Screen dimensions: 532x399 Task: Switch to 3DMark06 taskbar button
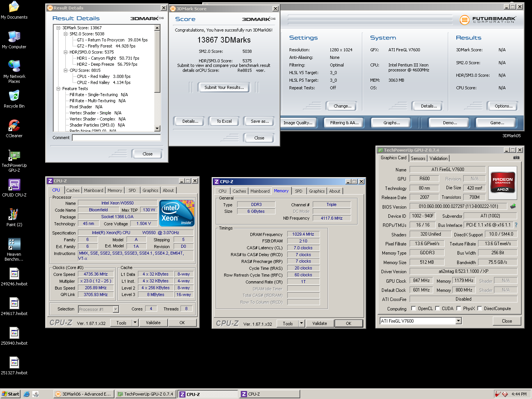pos(83,394)
